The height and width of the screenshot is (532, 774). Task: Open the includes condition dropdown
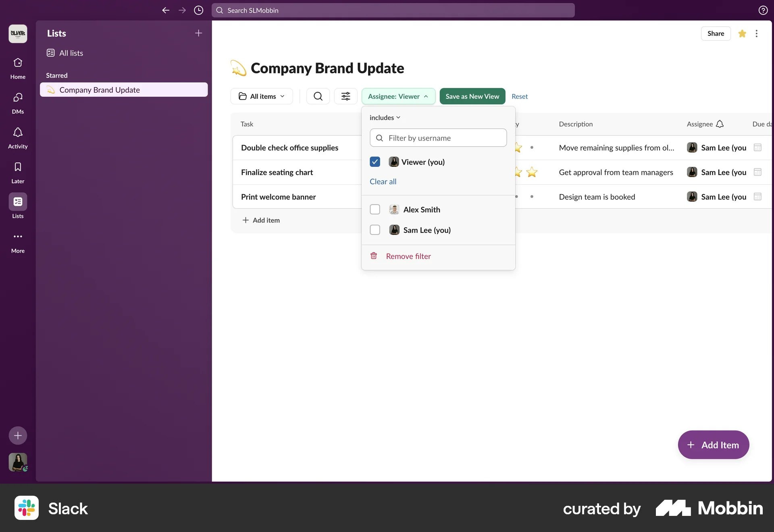coord(384,117)
